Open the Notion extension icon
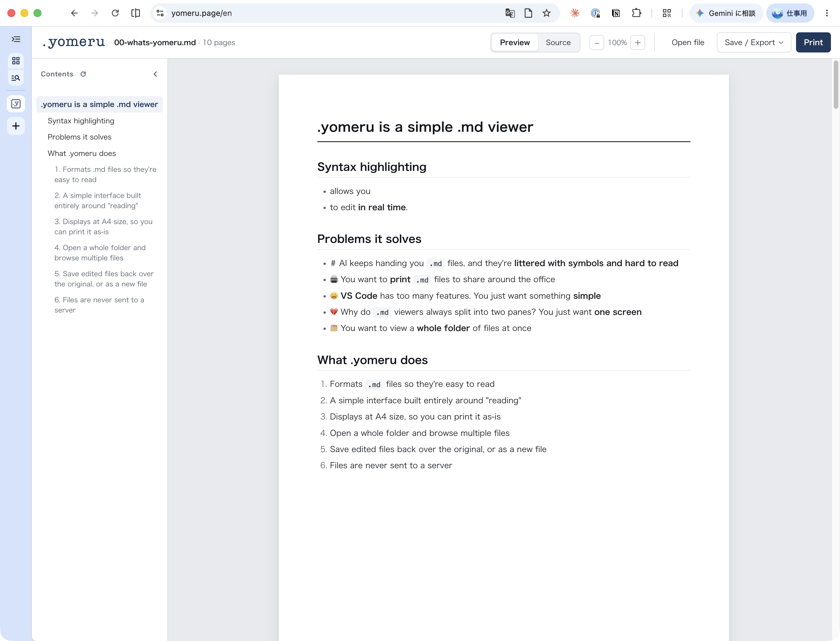 (616, 13)
